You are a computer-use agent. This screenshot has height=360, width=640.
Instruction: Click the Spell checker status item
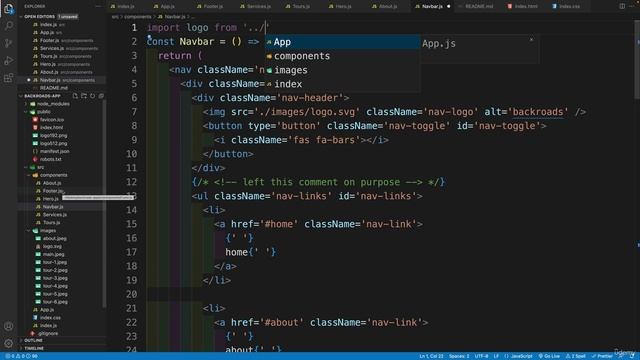click(576, 356)
